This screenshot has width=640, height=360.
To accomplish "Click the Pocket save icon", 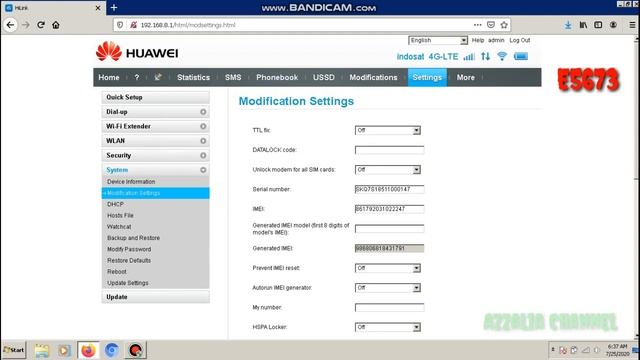I will tap(491, 25).
